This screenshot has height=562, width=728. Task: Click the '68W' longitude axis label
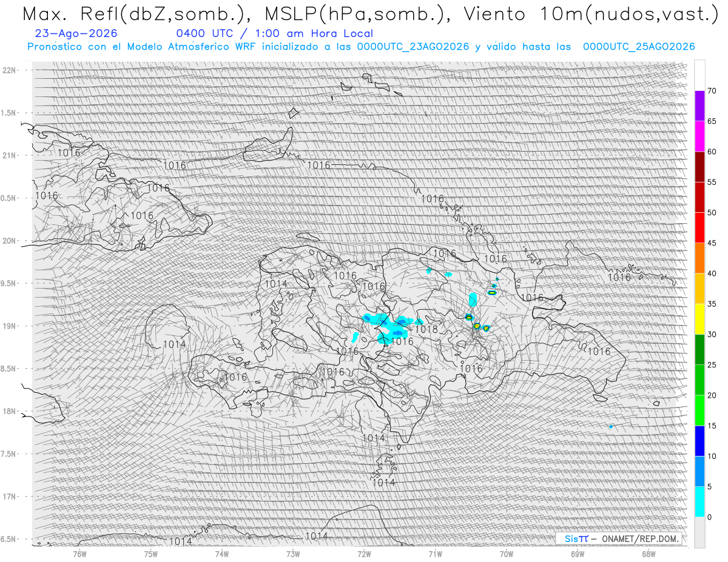click(649, 554)
